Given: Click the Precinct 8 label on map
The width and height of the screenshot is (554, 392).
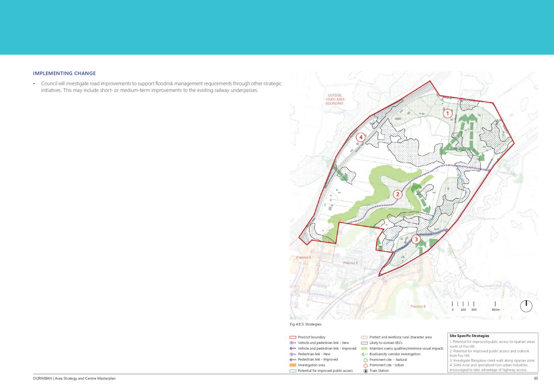Looking at the screenshot, I should coord(418,307).
